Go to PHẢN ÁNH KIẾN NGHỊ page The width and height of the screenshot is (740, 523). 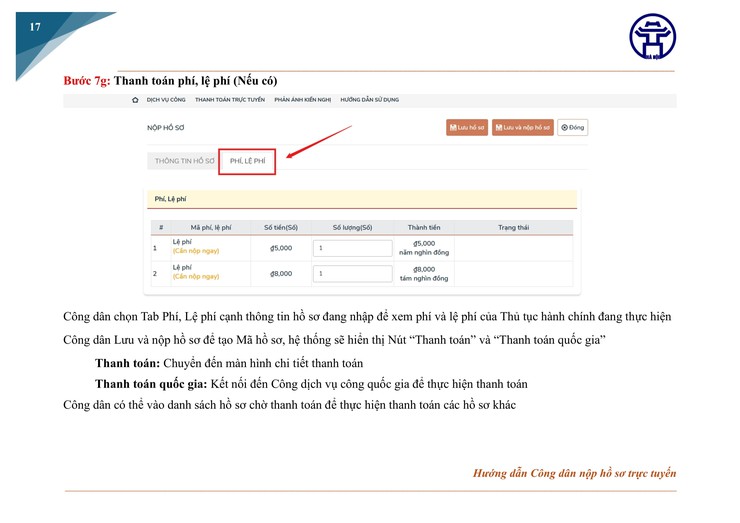[x=302, y=100]
